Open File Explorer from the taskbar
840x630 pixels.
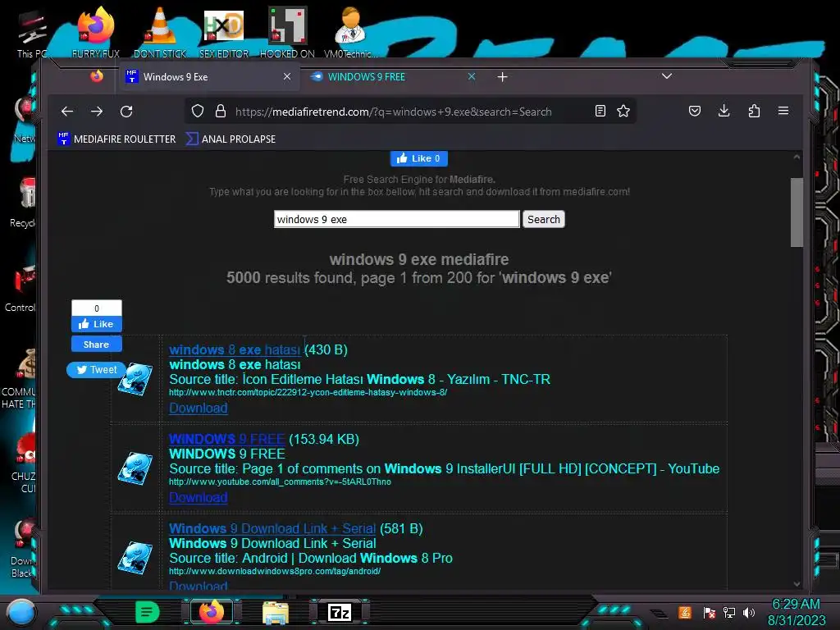[x=276, y=612]
